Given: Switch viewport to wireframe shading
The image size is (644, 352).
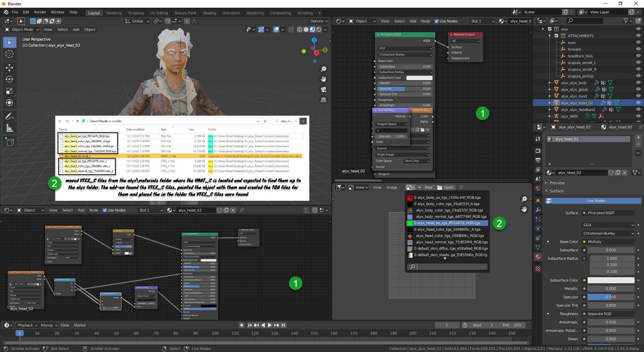Looking at the screenshot, I should click(300, 30).
